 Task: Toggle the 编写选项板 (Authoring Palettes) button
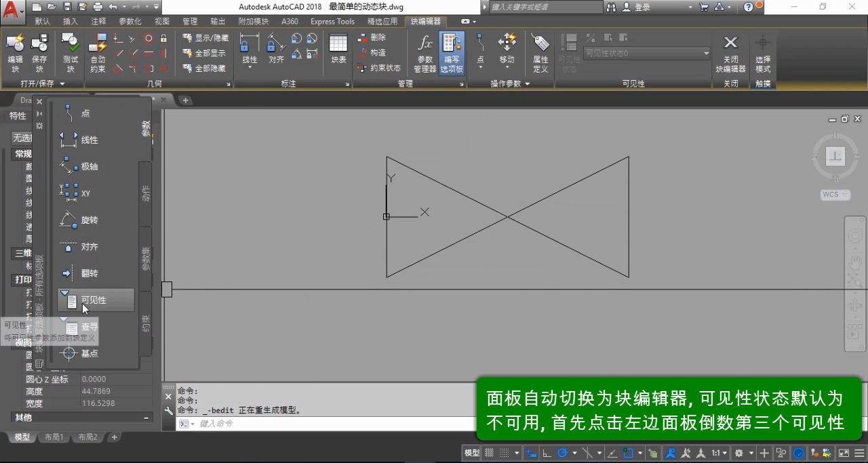point(452,53)
